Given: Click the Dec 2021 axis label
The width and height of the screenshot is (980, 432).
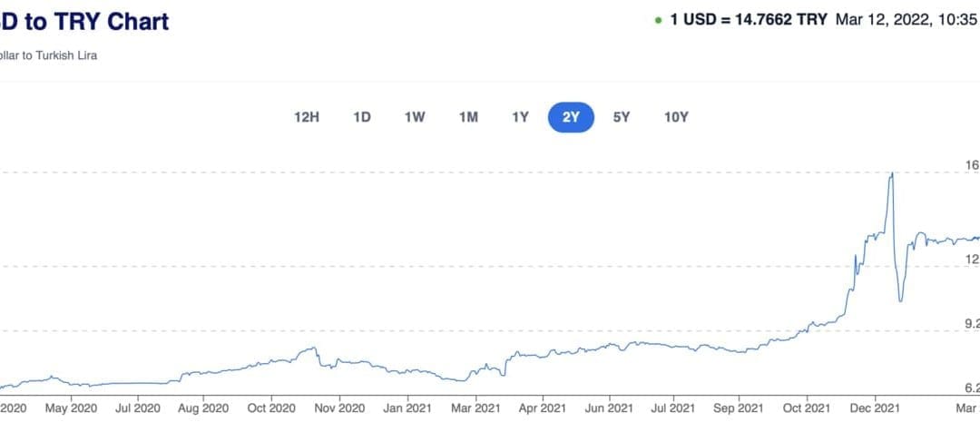Looking at the screenshot, I should point(874,409).
